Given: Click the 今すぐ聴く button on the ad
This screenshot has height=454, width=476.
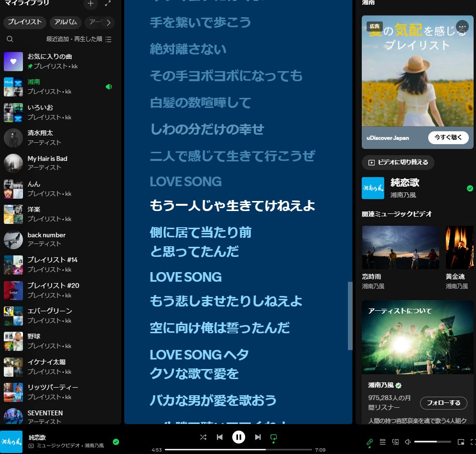Looking at the screenshot, I should tap(448, 137).
